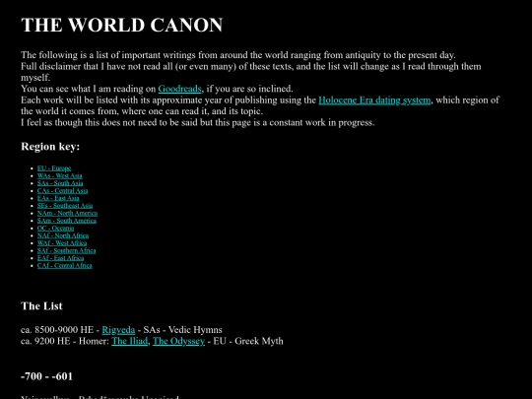The image size is (532, 399).
Task: Jump to NAf - North Africa region
Action: pyautogui.click(x=63, y=235)
